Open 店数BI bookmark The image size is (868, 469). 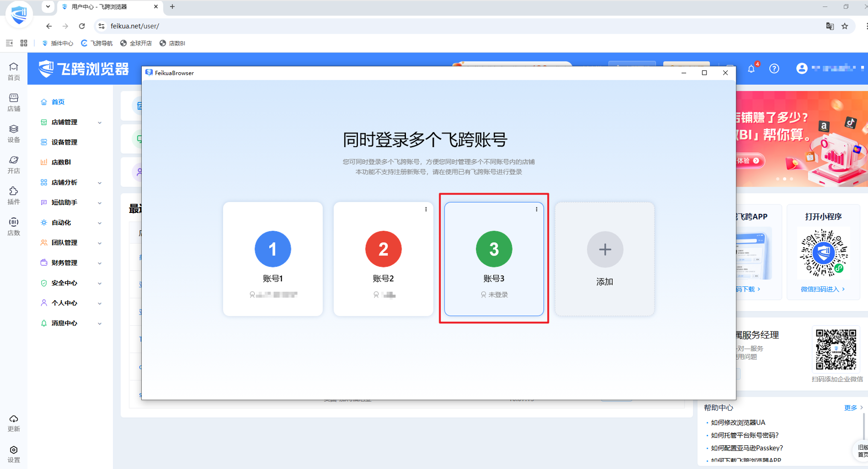[x=173, y=43]
